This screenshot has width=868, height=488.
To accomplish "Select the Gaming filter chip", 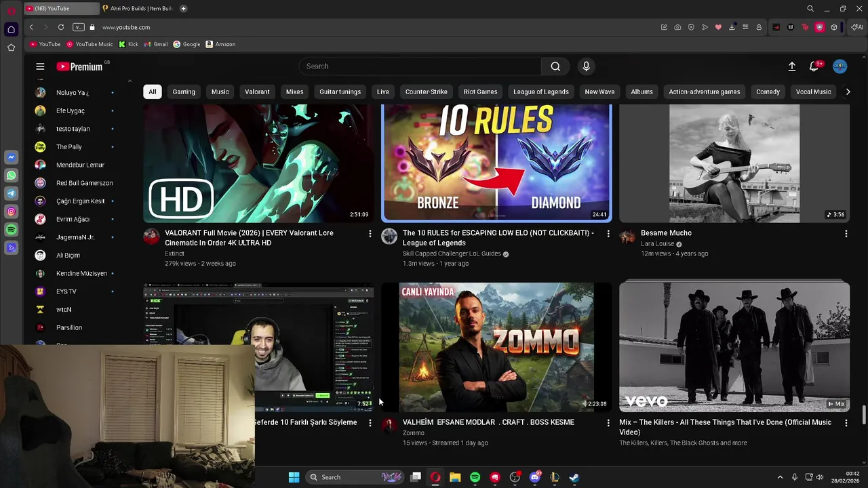I will [184, 91].
